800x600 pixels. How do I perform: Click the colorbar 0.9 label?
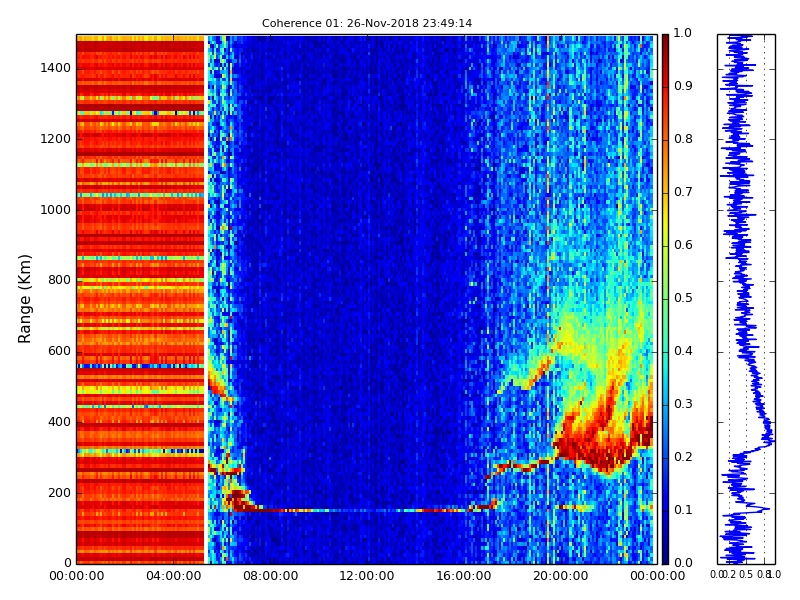click(x=683, y=86)
